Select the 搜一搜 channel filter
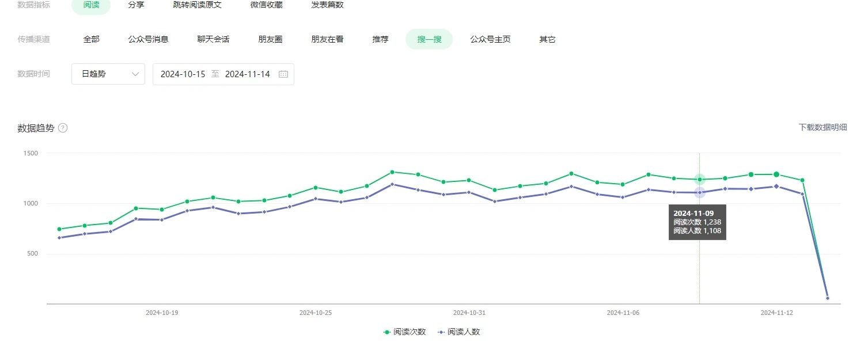 point(429,39)
